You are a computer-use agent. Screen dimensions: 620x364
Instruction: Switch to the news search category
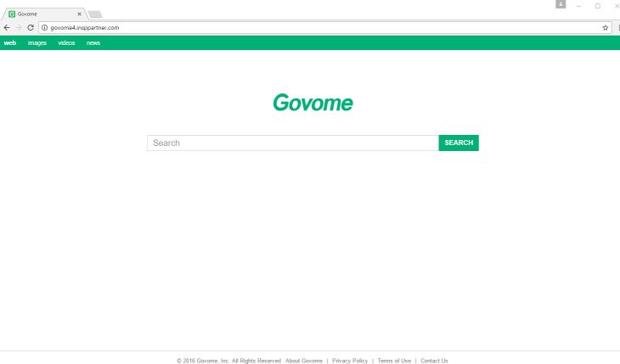[x=93, y=42]
